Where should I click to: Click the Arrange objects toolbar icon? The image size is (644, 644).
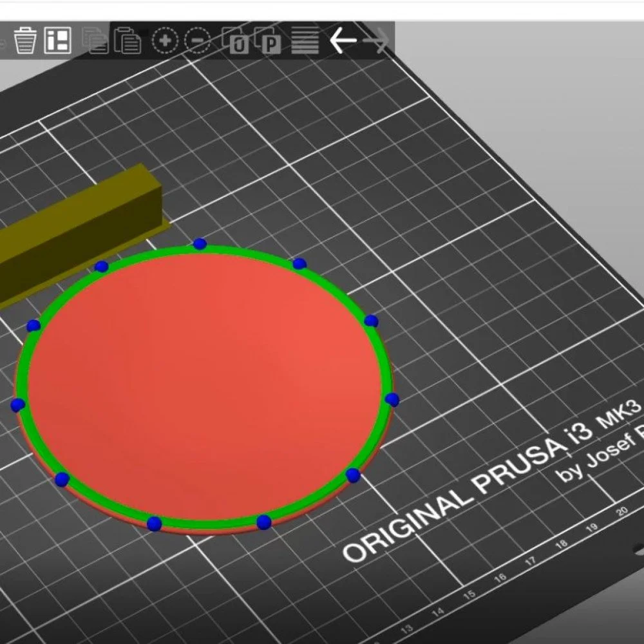tap(57, 40)
